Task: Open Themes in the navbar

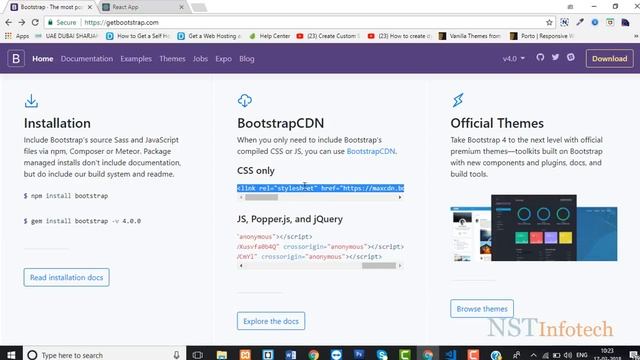Action: 172,58
